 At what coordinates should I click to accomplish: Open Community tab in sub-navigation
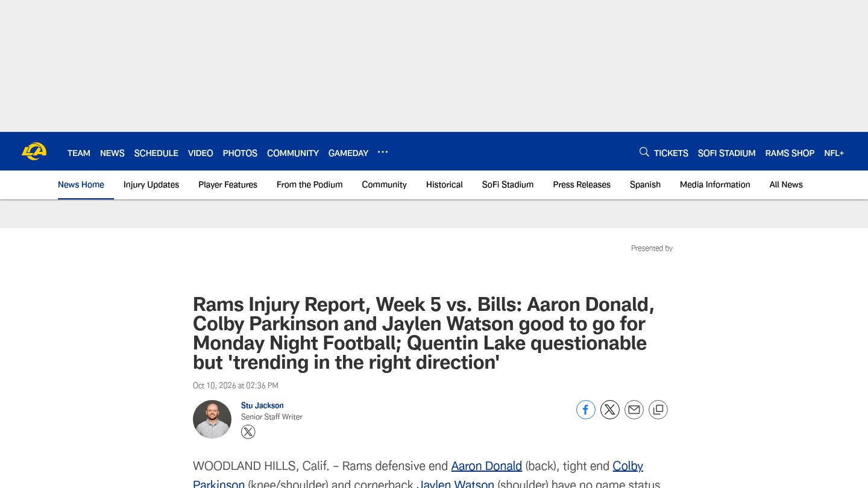pos(385,185)
